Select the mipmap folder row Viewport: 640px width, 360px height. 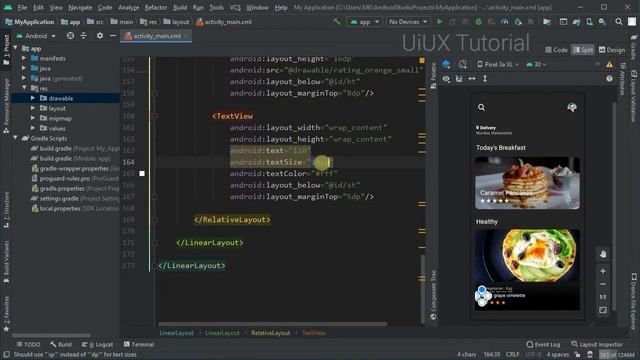[x=65, y=118]
